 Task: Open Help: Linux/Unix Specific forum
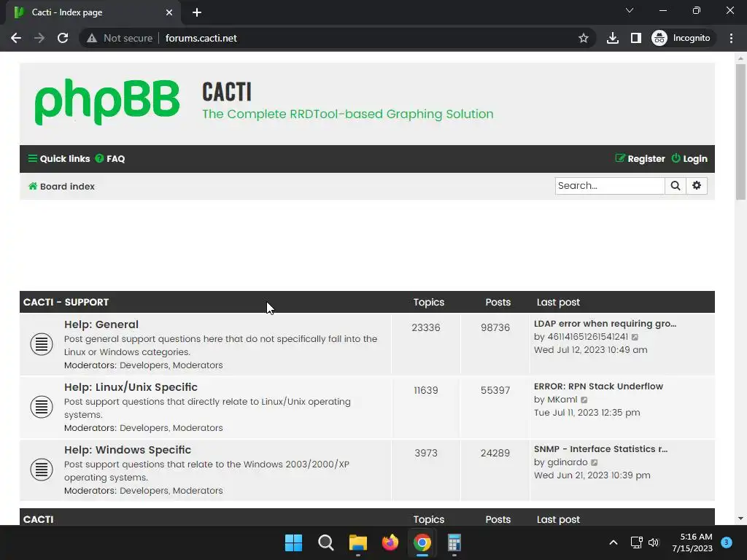tap(131, 387)
